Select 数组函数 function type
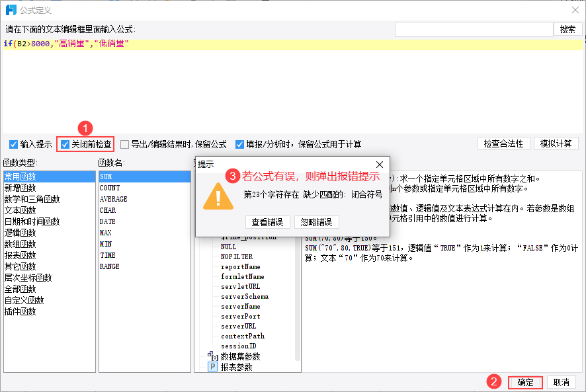Image resolution: width=586 pixels, height=392 pixels. pos(50,244)
